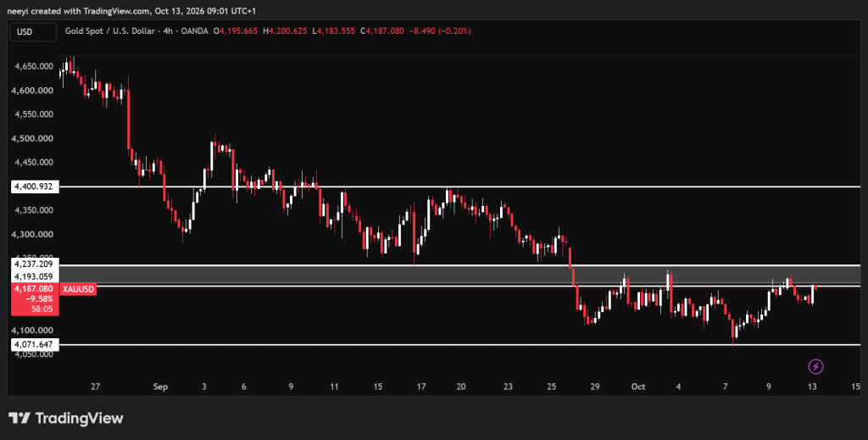Click the 17 date label on time axis
Image resolution: width=868 pixels, height=440 pixels.
click(421, 387)
